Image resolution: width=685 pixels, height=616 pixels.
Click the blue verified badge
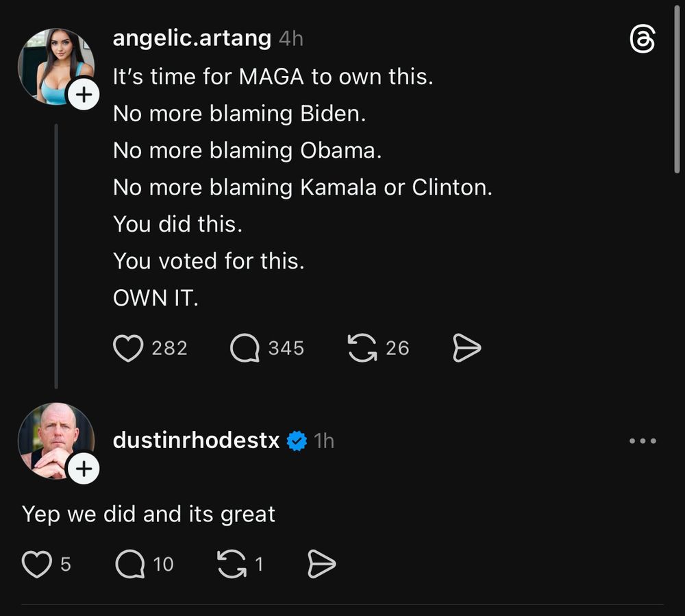point(297,441)
